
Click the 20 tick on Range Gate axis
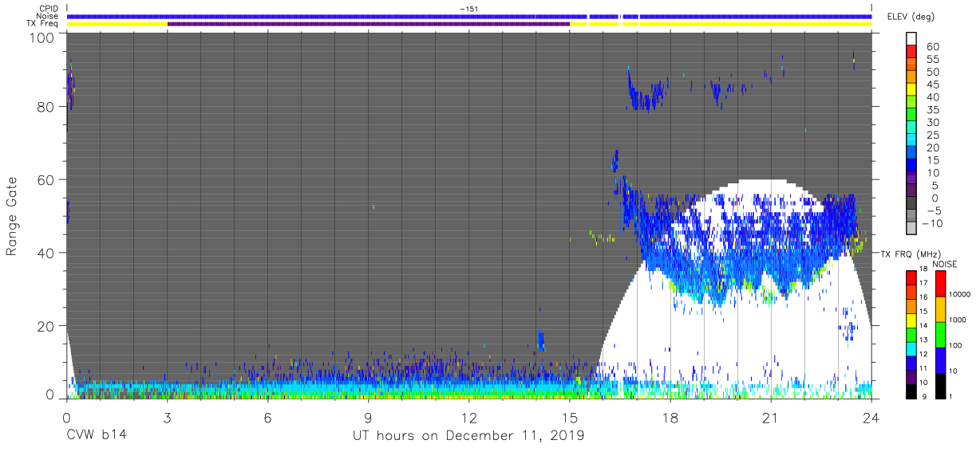click(x=47, y=326)
